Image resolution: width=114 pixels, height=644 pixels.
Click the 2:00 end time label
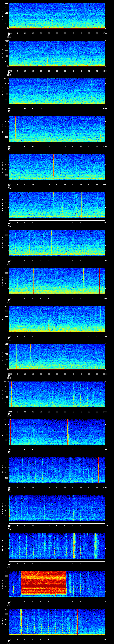tap(105, 601)
